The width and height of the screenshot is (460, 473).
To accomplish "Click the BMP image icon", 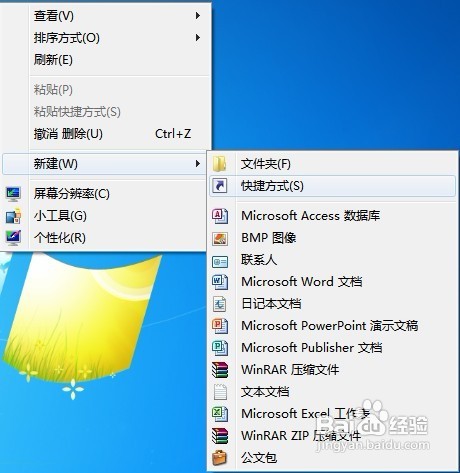I will [220, 238].
